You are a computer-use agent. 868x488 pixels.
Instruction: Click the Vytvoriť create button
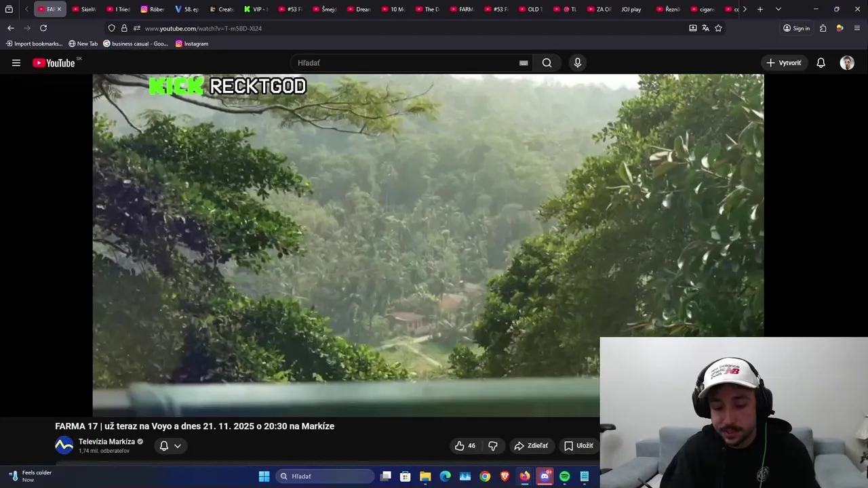tap(784, 63)
